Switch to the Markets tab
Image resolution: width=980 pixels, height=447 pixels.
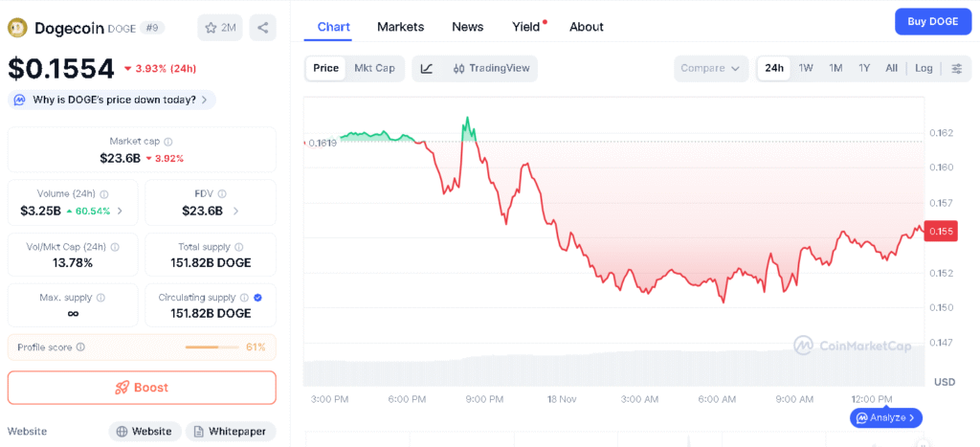(401, 27)
